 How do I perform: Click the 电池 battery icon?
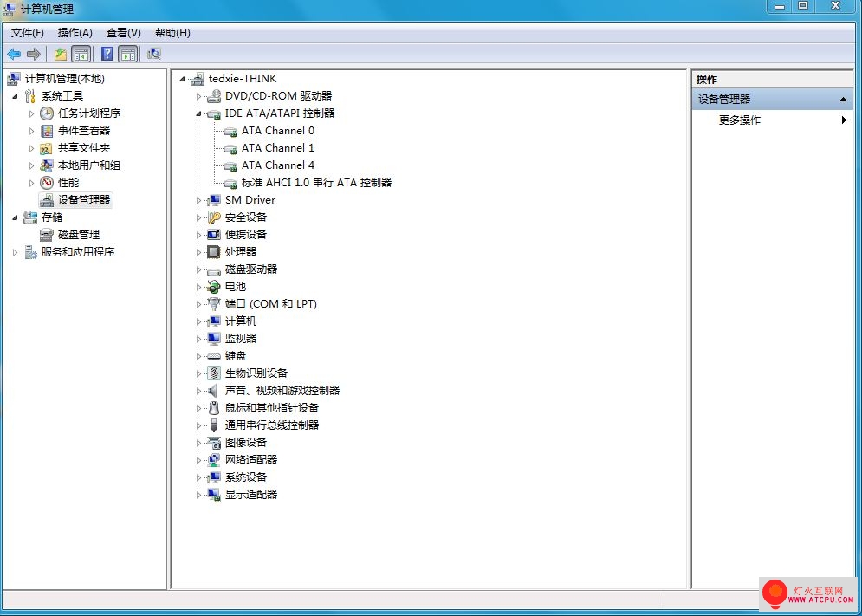[214, 287]
